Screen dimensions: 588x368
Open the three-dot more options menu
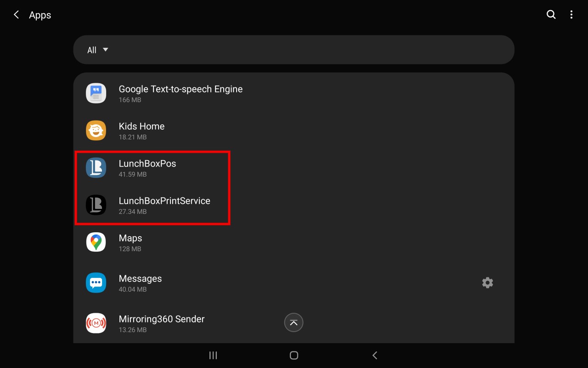point(571,15)
